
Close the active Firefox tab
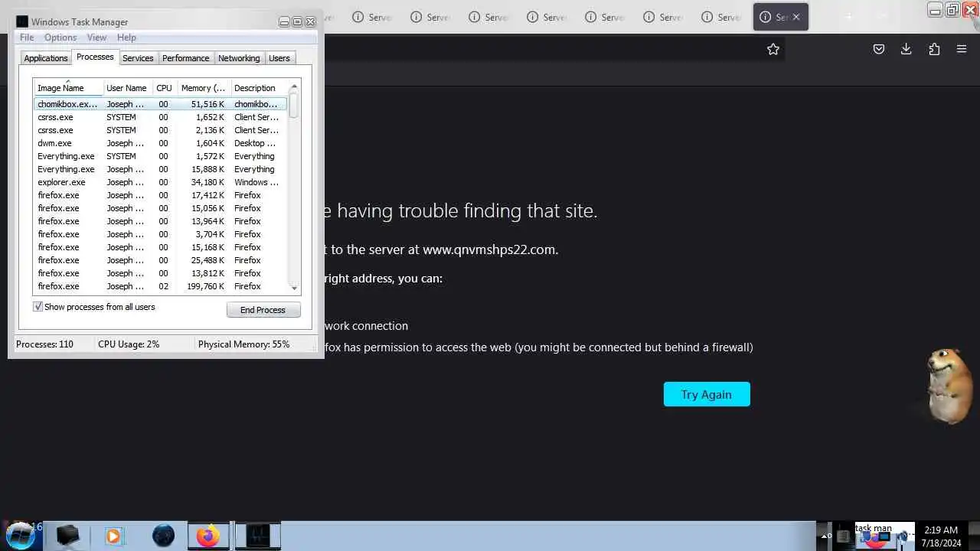pos(796,17)
